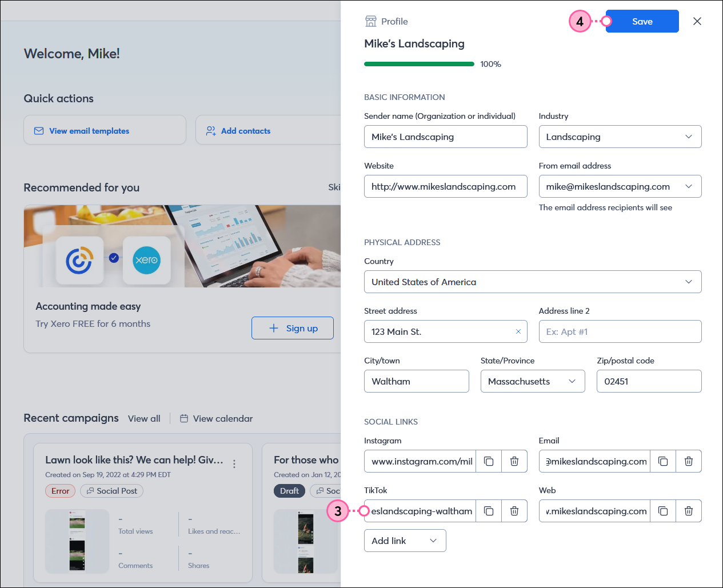This screenshot has width=723, height=588.
Task: Click the Constant Contact logo tile
Action: coord(79,260)
